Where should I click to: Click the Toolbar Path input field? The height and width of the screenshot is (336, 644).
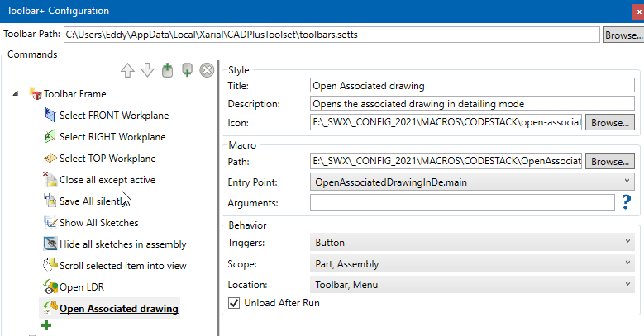pos(332,35)
